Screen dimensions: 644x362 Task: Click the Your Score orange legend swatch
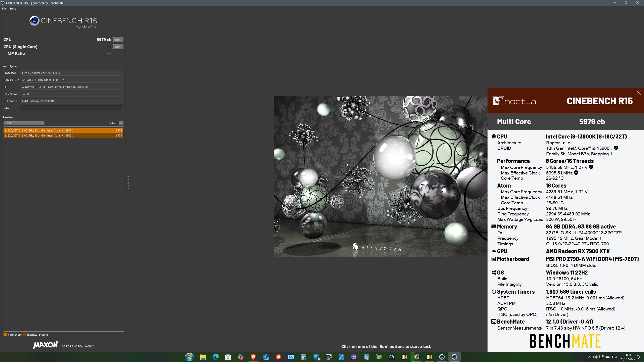coord(5,335)
